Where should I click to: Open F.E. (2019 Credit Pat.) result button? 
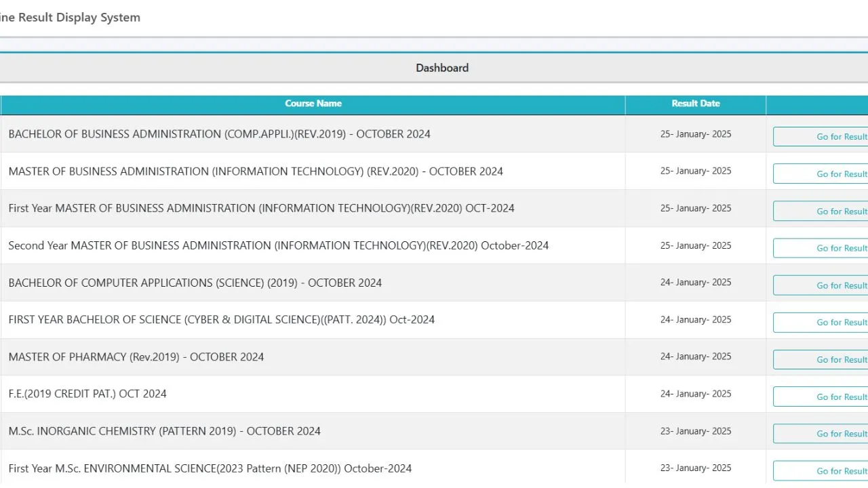[834, 396]
